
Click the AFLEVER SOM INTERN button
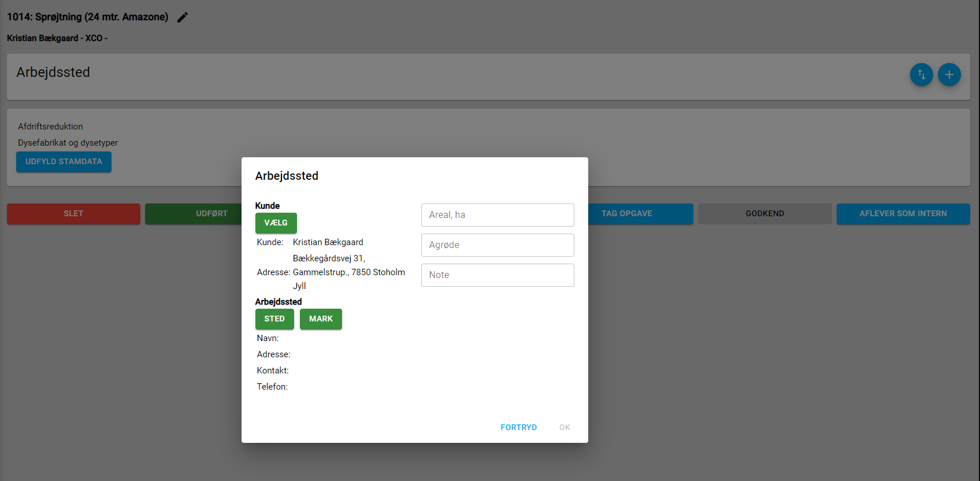(x=903, y=214)
